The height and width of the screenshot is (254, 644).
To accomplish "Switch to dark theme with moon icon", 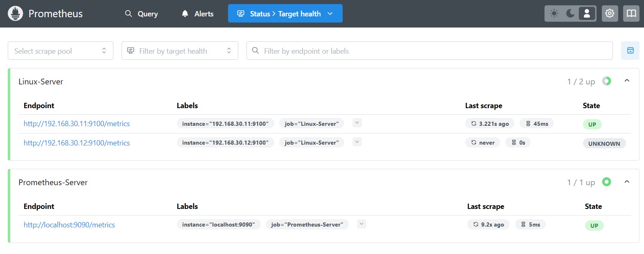I will [570, 14].
